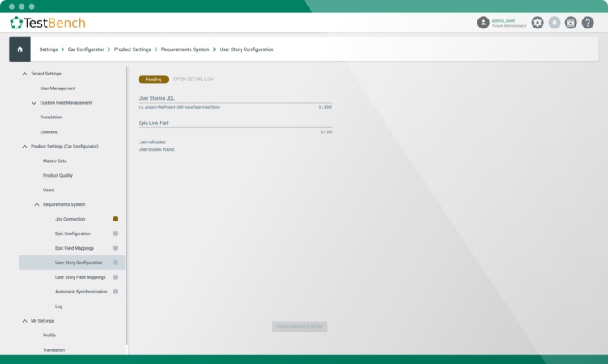This screenshot has height=364, width=608.
Task: Click the home icon in breadcrumb bar
Action: [x=19, y=49]
